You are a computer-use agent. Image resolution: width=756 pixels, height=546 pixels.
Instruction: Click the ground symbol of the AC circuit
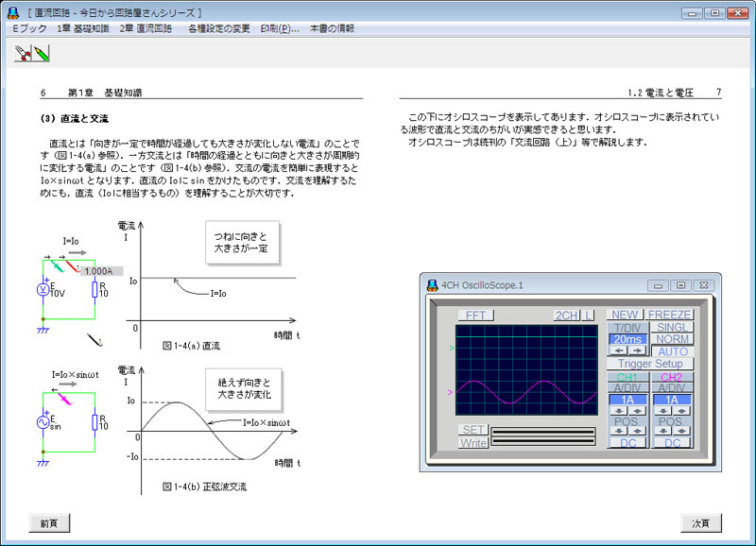[x=43, y=463]
